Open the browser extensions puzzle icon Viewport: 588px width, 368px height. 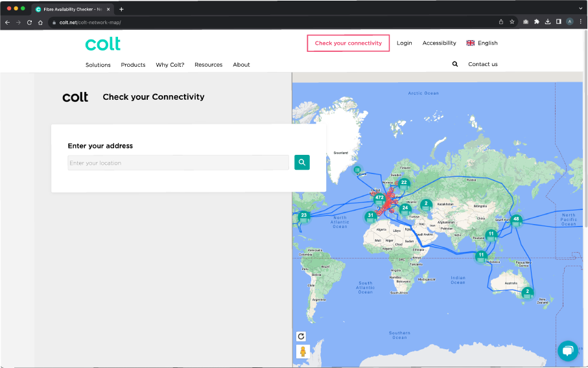pyautogui.click(x=537, y=22)
